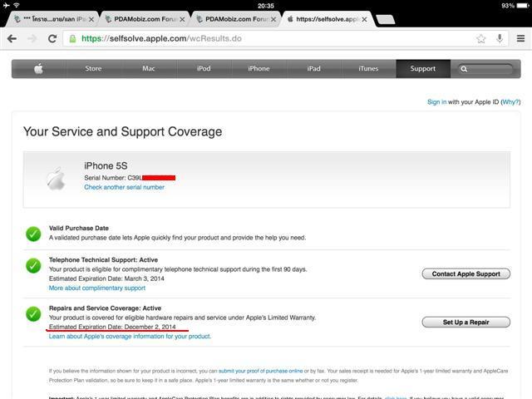Click the green lock security icon
This screenshot has width=532, height=399.
[72, 38]
